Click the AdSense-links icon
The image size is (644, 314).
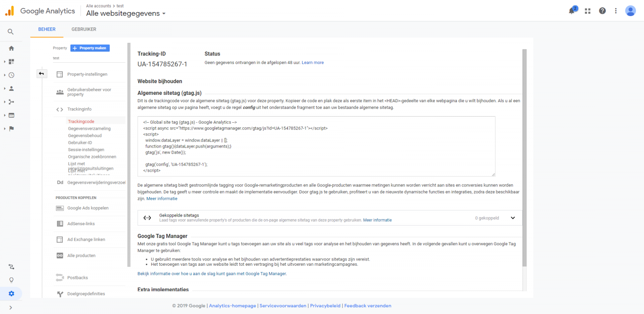60,224
